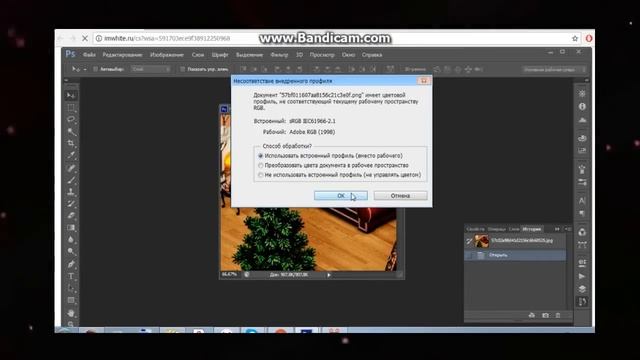Select the Eraser tool
This screenshot has height=360, width=640.
[71, 216]
